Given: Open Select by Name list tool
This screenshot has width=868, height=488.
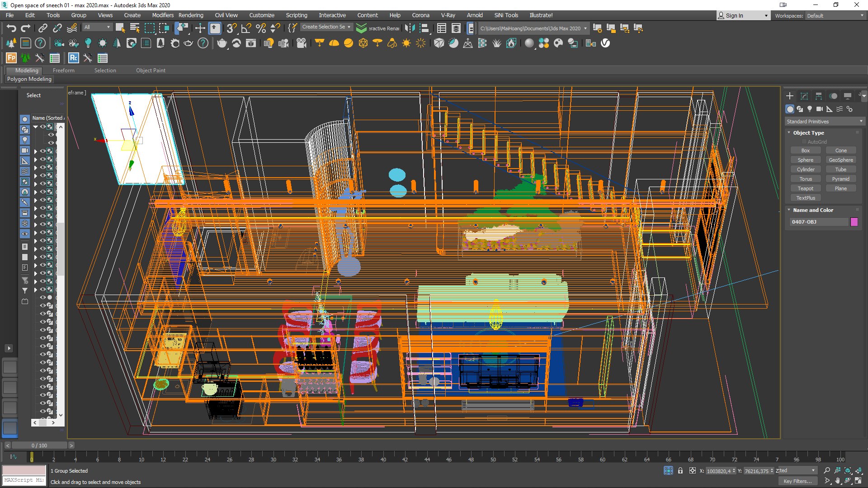Looking at the screenshot, I should coord(135,28).
